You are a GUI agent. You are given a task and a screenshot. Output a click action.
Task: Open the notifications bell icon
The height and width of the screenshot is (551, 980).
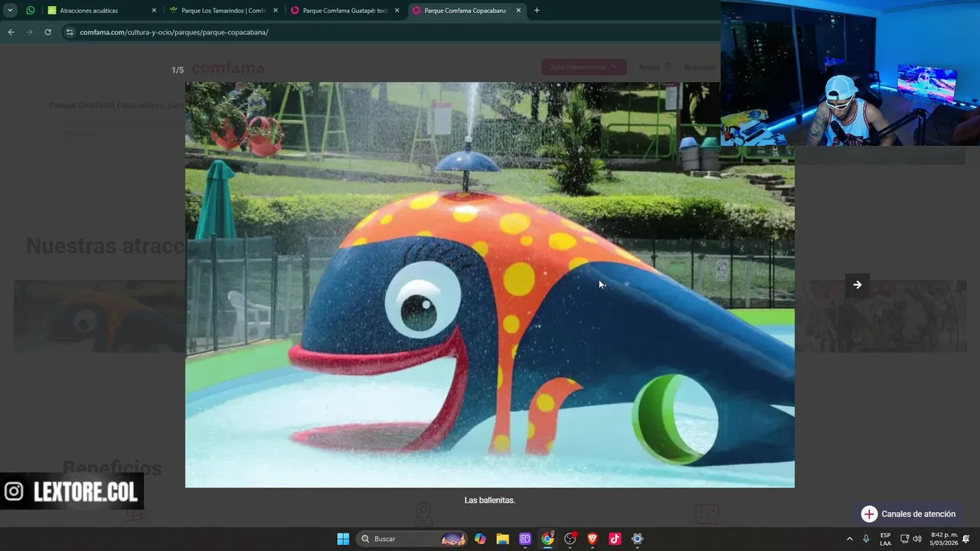click(967, 539)
